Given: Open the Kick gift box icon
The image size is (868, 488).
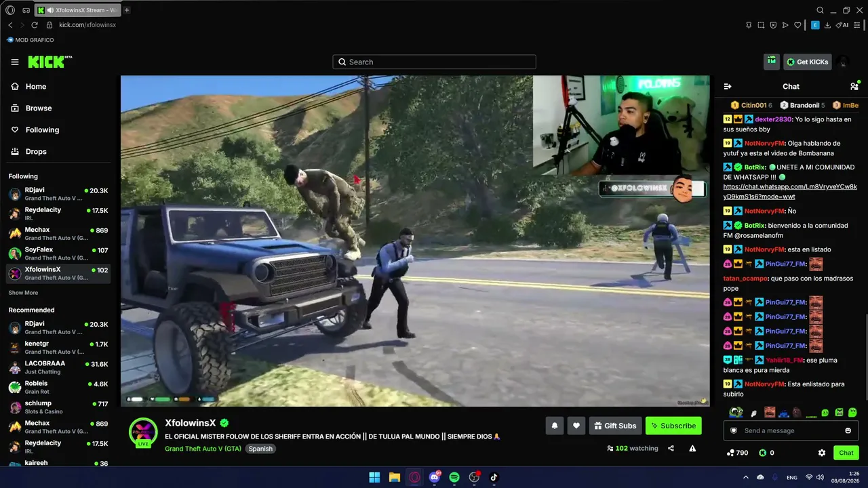Looking at the screenshot, I should pyautogui.click(x=772, y=62).
